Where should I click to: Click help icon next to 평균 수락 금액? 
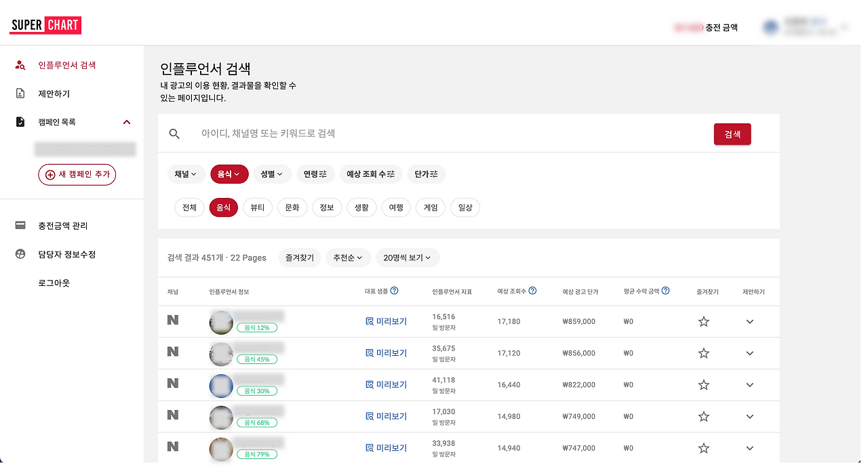(665, 291)
